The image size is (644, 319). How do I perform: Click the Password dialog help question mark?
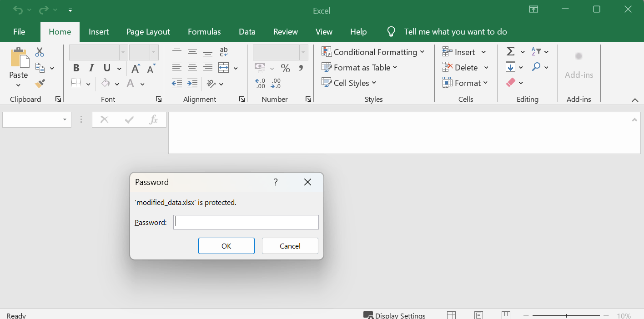276,182
